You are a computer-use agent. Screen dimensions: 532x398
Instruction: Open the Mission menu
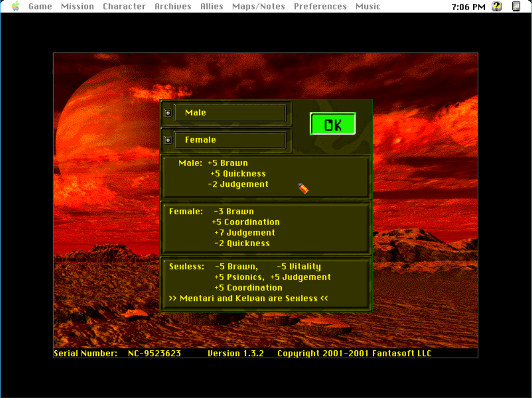pos(78,6)
